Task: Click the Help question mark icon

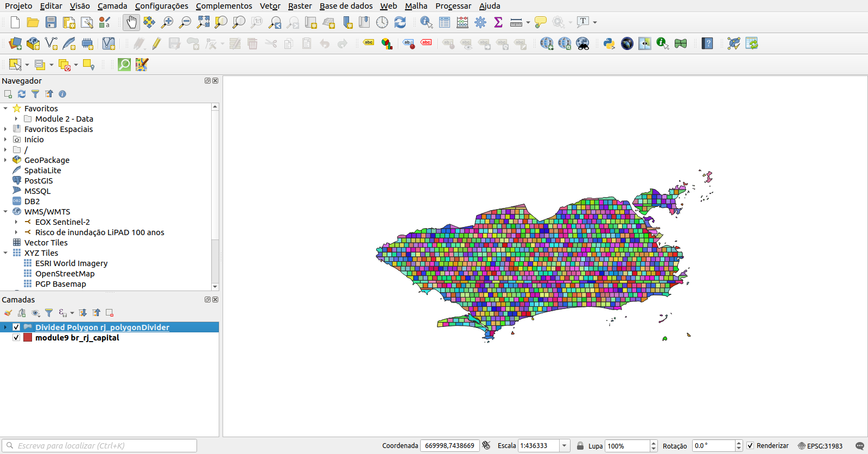Action: [x=707, y=43]
